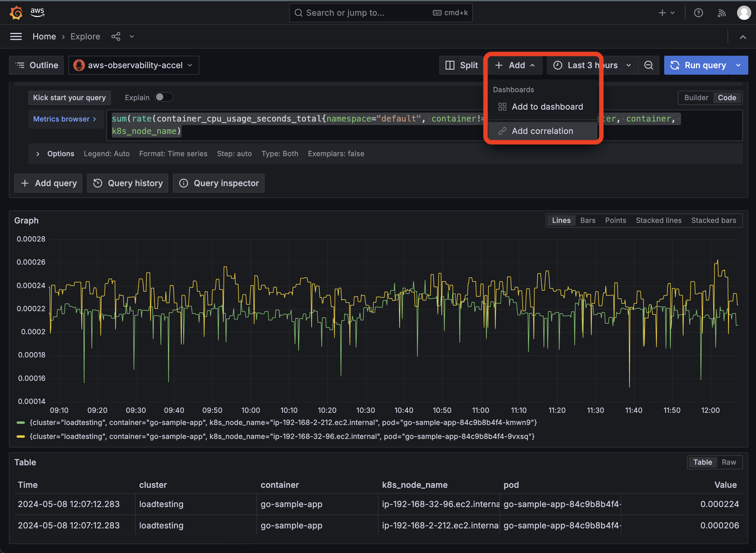Viewport: 756px width, 553px height.
Task: Click the Add query button
Action: (48, 183)
